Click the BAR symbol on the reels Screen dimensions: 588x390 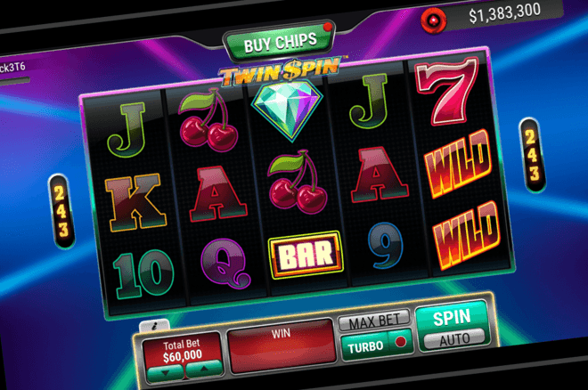(x=306, y=255)
